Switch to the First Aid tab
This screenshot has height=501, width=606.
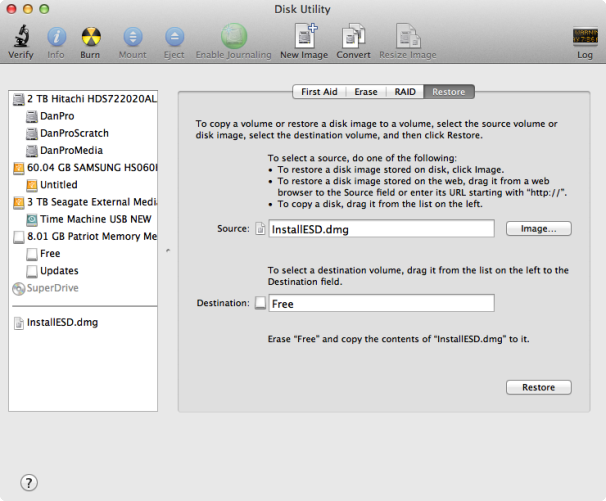coord(319,92)
